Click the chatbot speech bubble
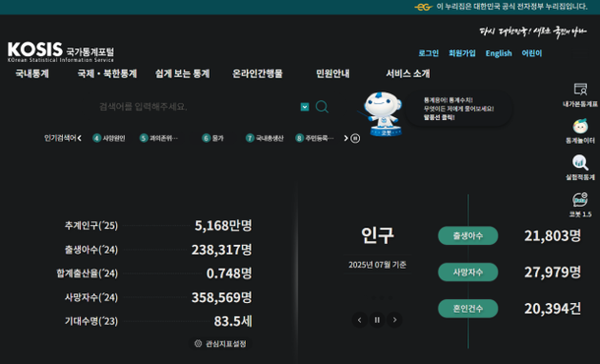 458,108
